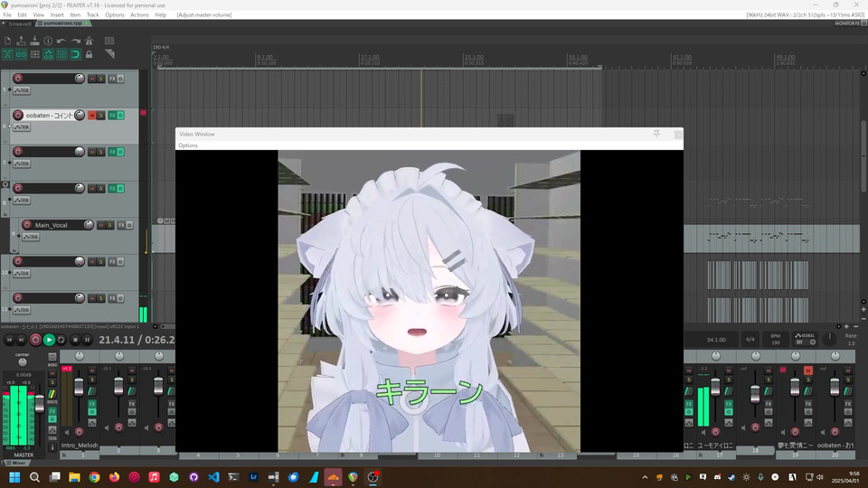Arm record on Main_Vocal track
Image resolution: width=868 pixels, height=488 pixels.
pyautogui.click(x=26, y=225)
